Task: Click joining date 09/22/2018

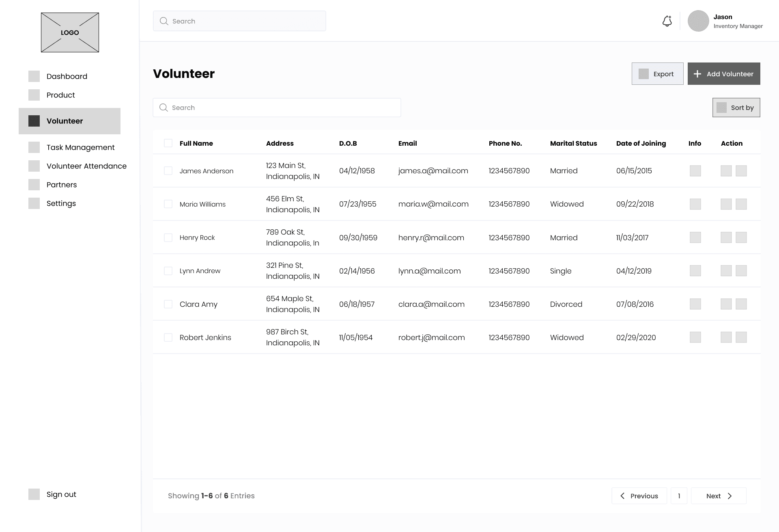Action: (x=635, y=204)
